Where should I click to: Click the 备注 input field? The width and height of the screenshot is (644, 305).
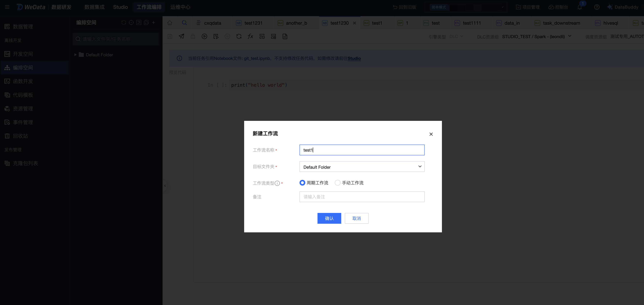pos(362,197)
